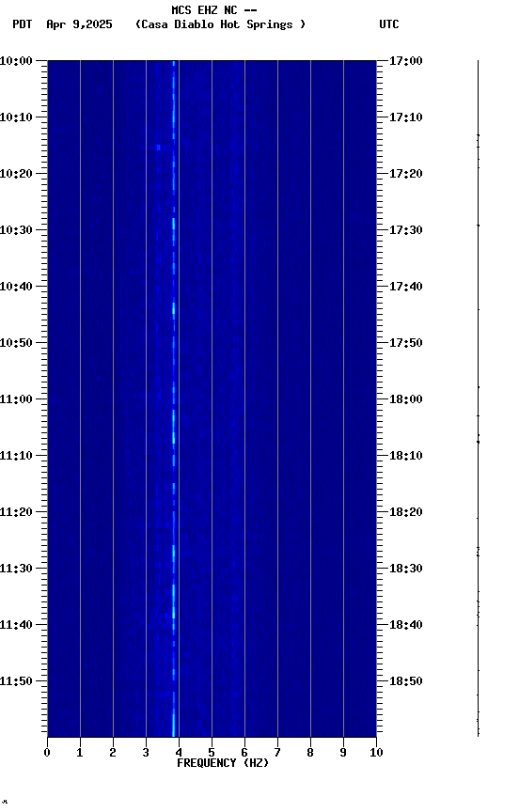Click the '11:30' PDT time label

[16, 570]
